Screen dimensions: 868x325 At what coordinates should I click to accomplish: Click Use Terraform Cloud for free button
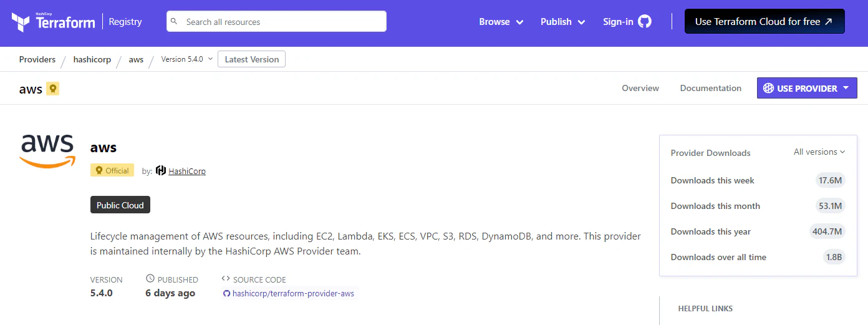[x=764, y=21]
